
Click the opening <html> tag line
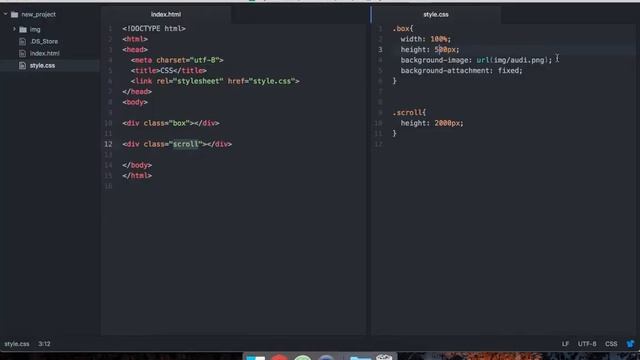tap(135, 39)
